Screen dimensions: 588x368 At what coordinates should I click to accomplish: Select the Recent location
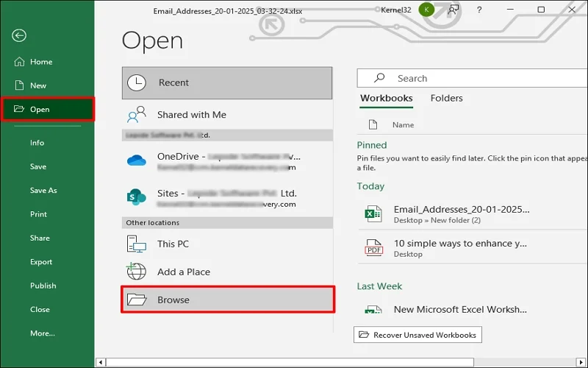click(227, 83)
